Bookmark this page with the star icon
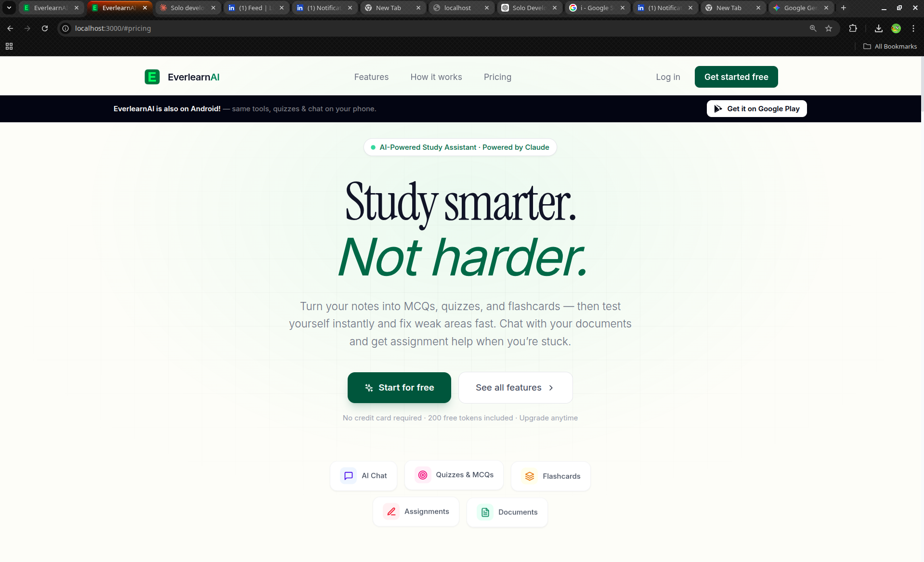 tap(829, 28)
